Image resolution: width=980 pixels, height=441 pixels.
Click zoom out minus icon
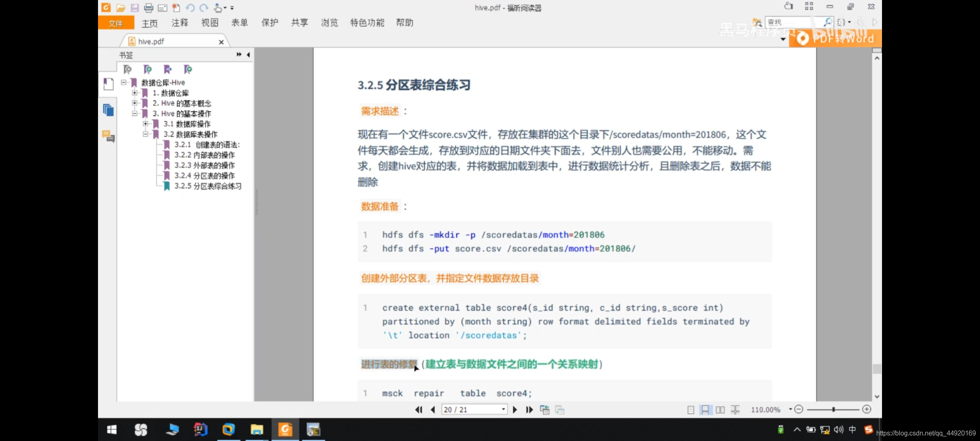coord(799,409)
